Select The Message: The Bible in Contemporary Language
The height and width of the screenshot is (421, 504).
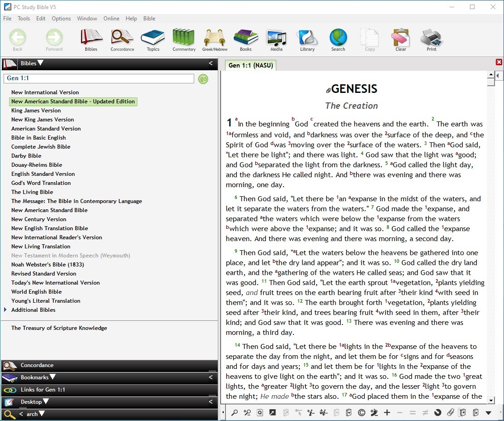pos(77,201)
